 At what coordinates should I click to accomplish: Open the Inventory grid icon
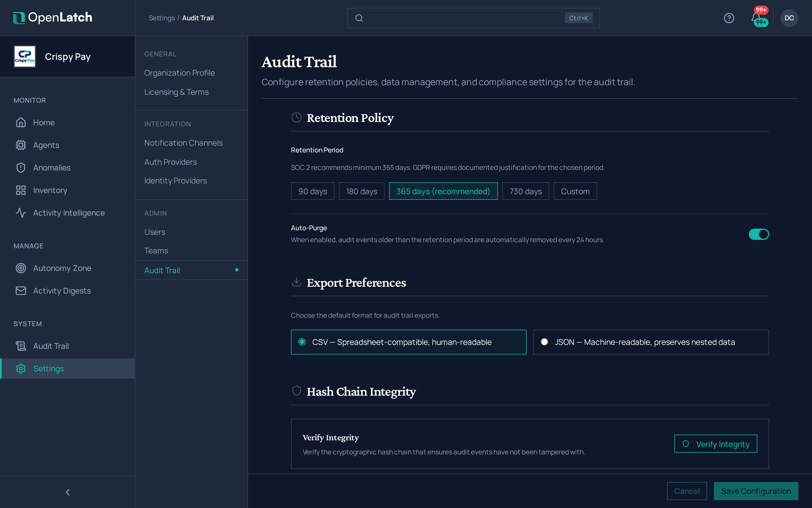pos(21,190)
